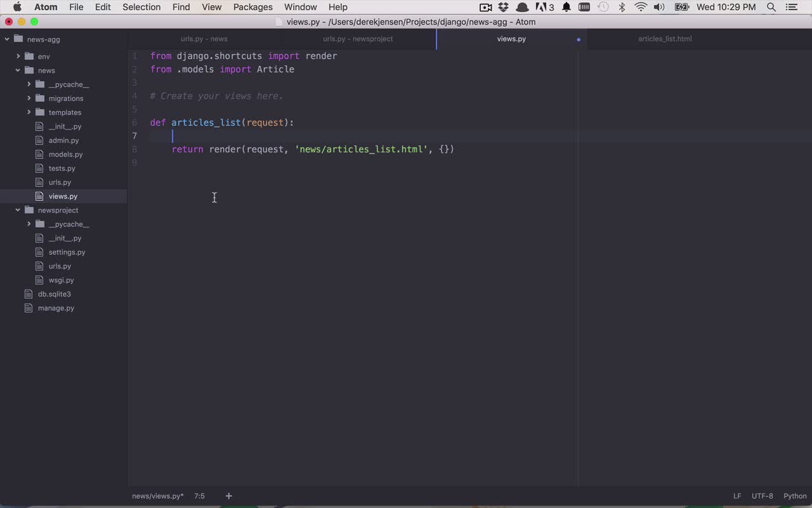Open the Atom application menu
The width and height of the screenshot is (812, 508).
click(46, 7)
